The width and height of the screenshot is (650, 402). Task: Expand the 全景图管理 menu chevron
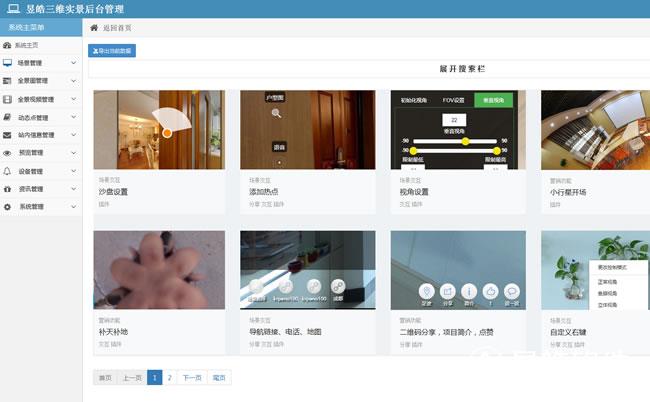point(74,81)
